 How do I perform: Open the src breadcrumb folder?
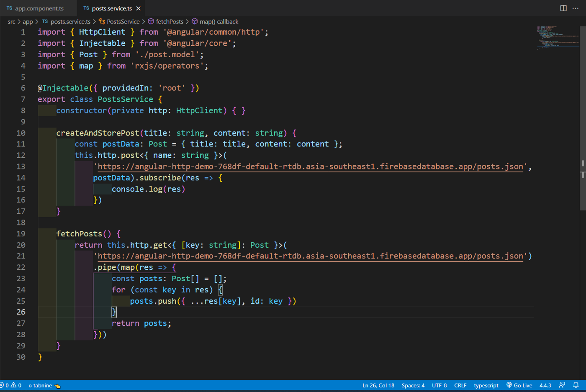(11, 22)
